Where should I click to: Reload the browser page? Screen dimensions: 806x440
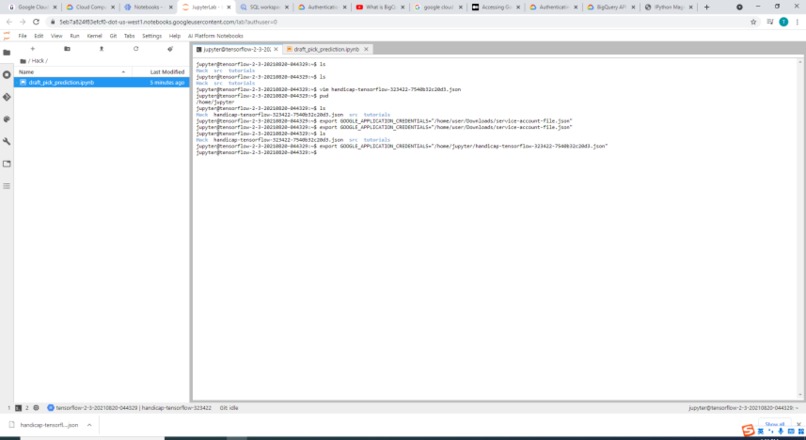[x=36, y=22]
